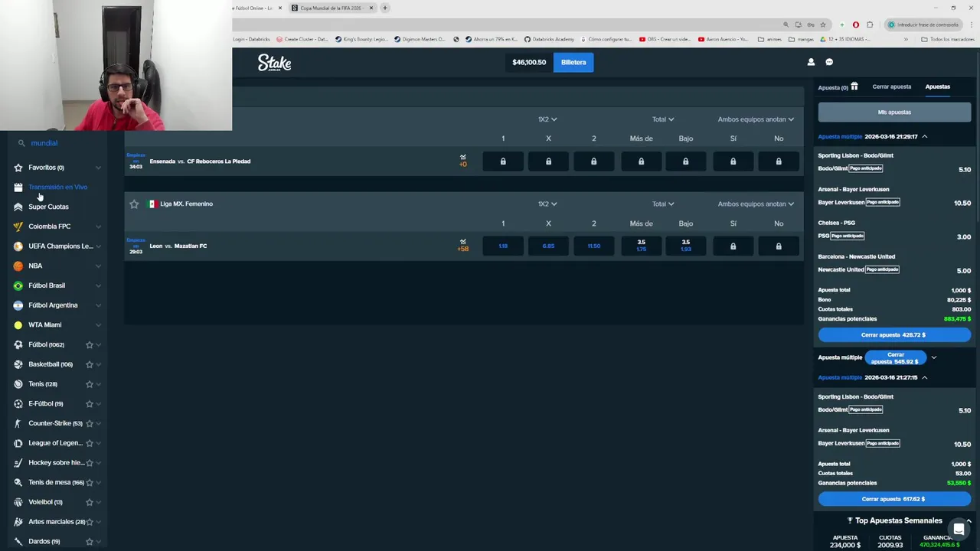Select Mazatlan FC win odds 11.50
Viewport: 980px width, 551px height.
pyautogui.click(x=593, y=246)
